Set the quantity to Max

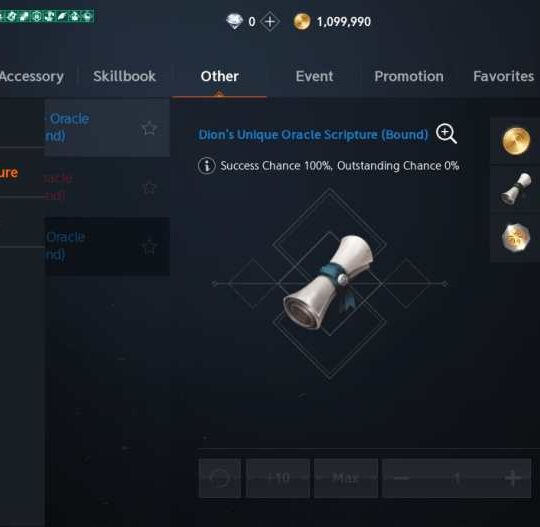(x=346, y=478)
